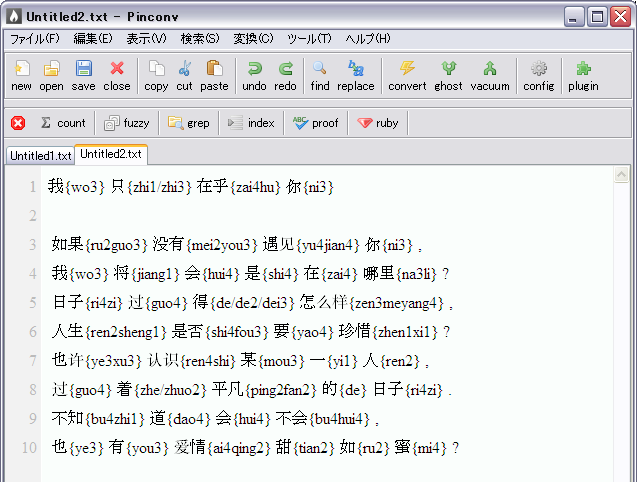Select the ruby tool
The height and width of the screenshot is (482, 637).
(377, 123)
